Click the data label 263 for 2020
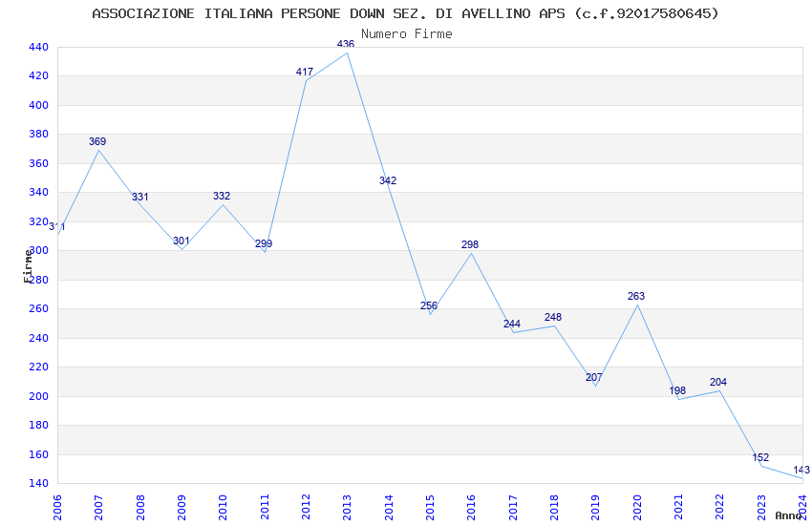The image size is (812, 525). tap(636, 296)
